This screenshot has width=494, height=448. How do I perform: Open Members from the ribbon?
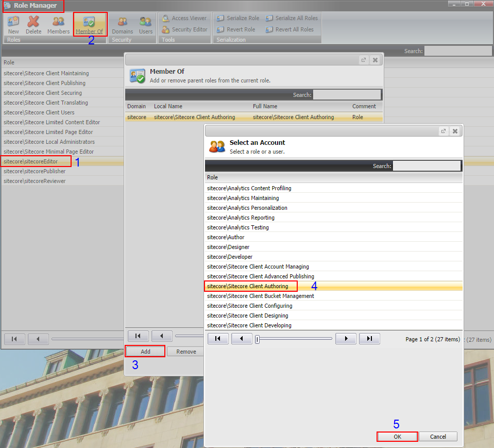[58, 25]
